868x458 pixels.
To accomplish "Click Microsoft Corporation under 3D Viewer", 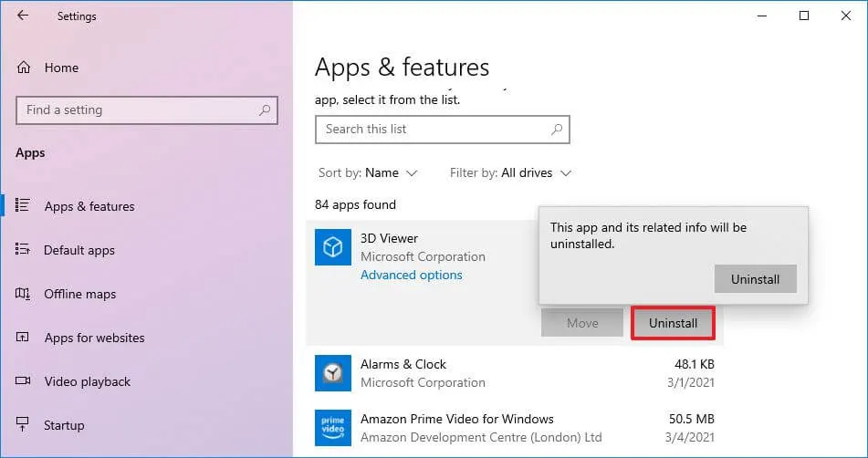I will 423,256.
